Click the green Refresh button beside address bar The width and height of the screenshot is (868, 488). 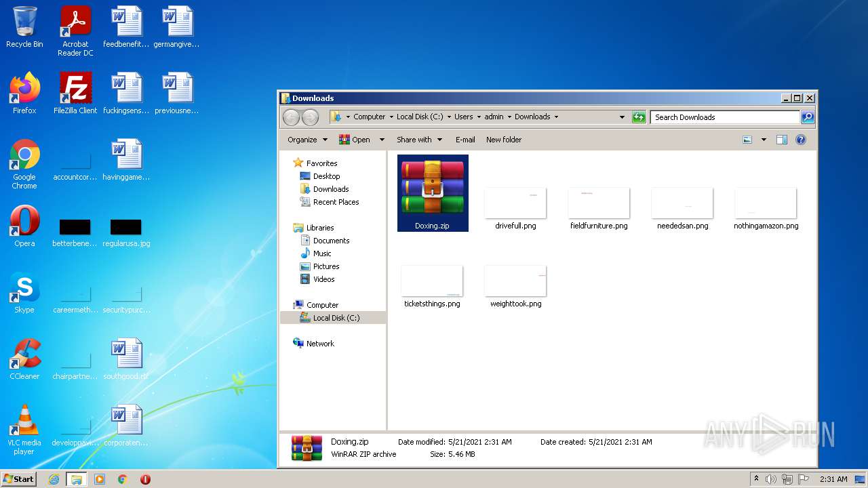tap(639, 117)
